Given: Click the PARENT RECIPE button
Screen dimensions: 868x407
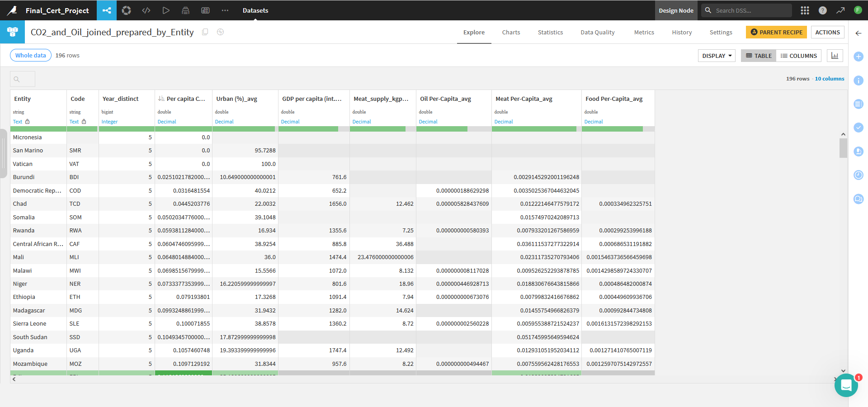Looking at the screenshot, I should pos(776,32).
